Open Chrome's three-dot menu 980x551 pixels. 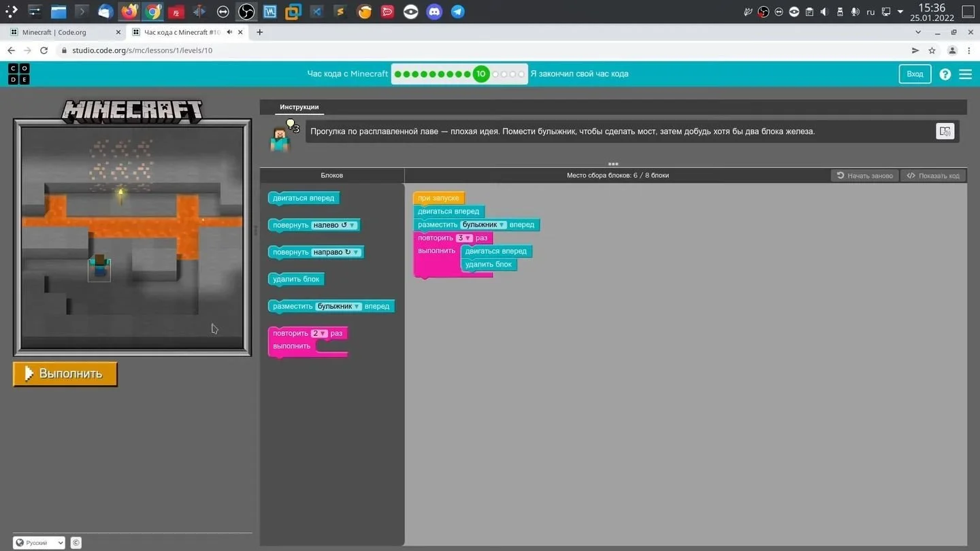click(969, 50)
